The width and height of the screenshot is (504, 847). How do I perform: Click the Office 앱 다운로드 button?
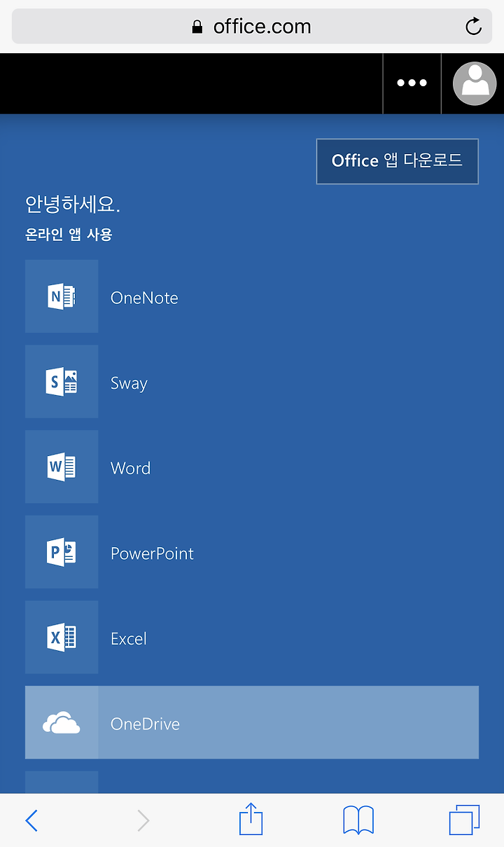[x=397, y=161]
